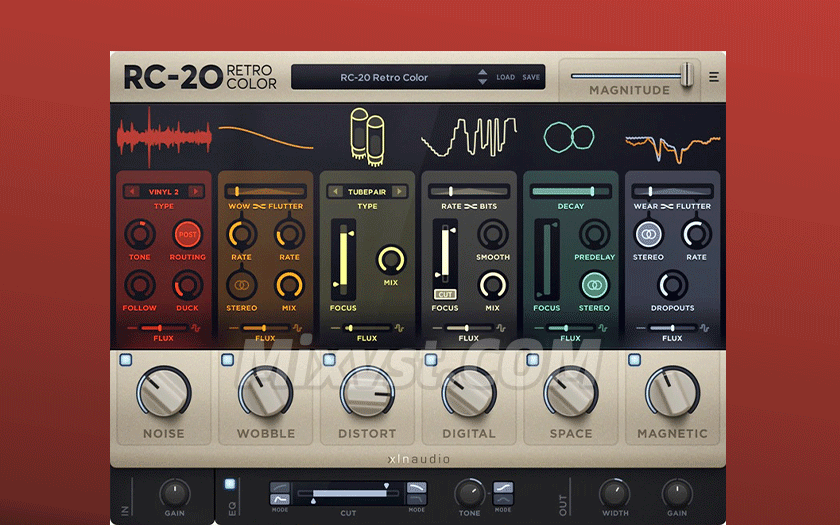Click the Space PREDELAY knob
This screenshot has height=525, width=840.
click(594, 234)
